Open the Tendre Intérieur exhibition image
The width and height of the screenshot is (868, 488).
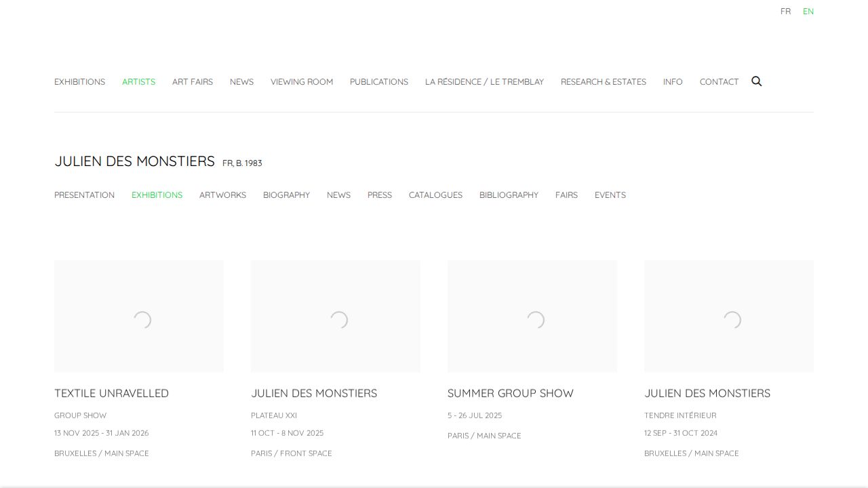728,316
